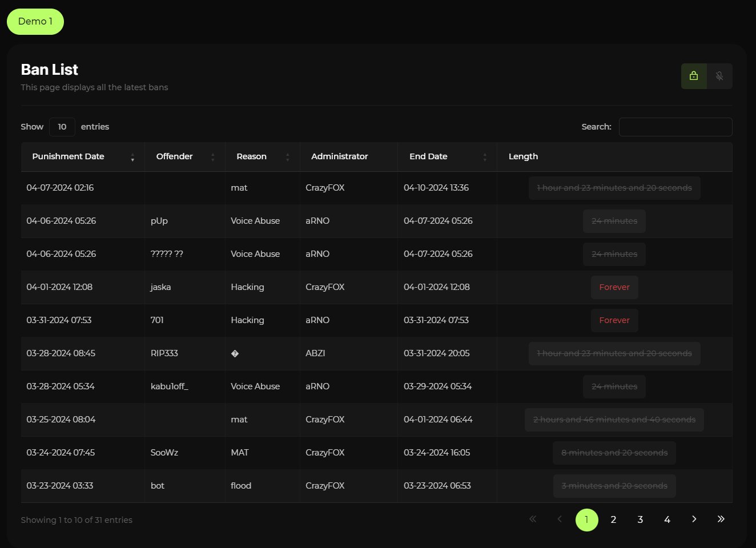Go to the previous page arrow
This screenshot has width=756, height=548.
pyautogui.click(x=560, y=519)
